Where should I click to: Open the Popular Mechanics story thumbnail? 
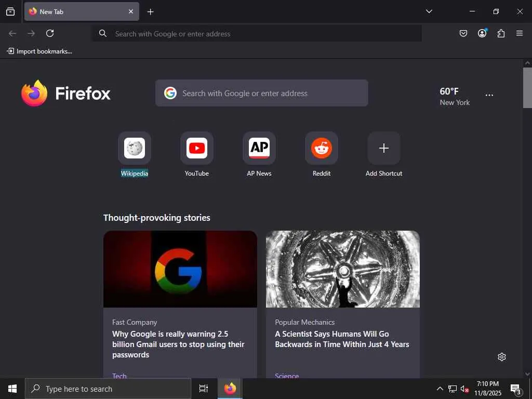(343, 269)
